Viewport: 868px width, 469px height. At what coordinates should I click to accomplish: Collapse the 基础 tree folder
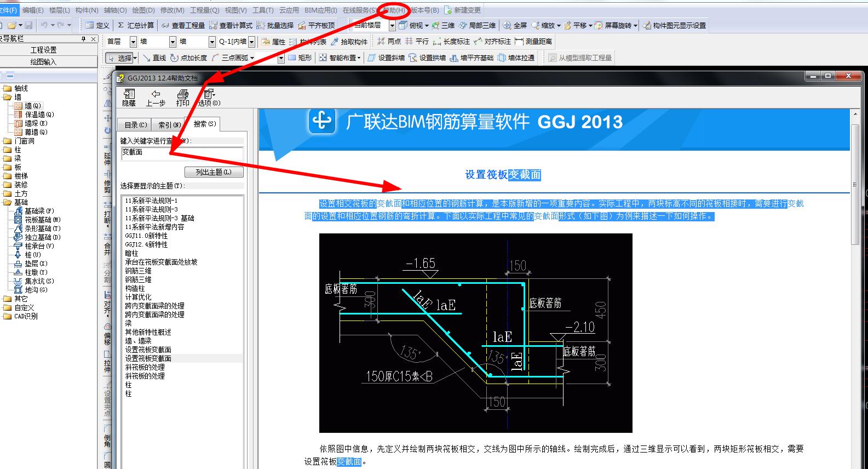coord(7,202)
